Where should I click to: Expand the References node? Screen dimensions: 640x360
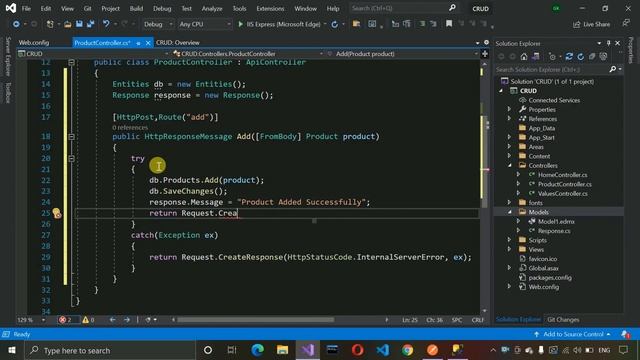[509, 119]
